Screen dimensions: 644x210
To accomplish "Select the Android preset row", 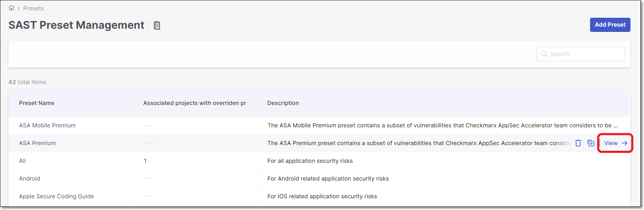I will pos(29,178).
